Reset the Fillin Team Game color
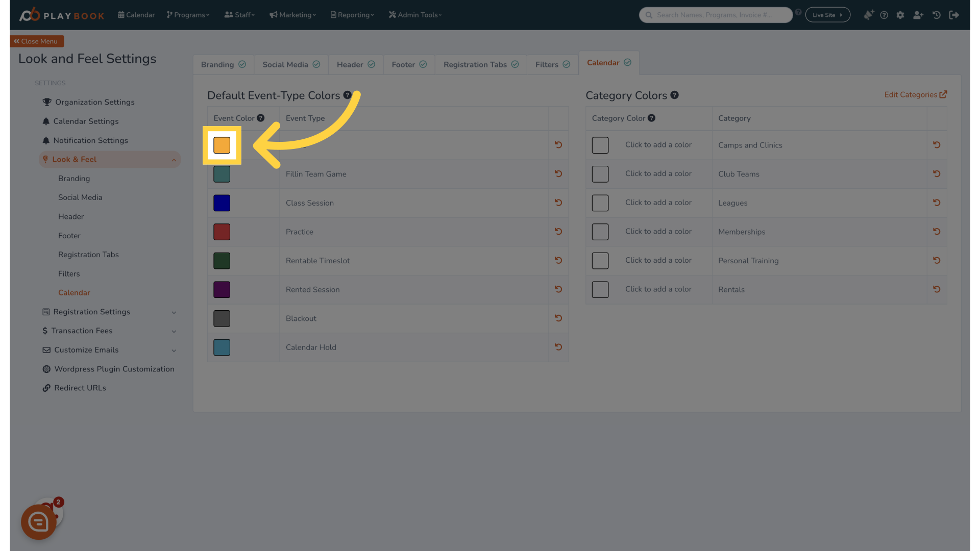Image resolution: width=980 pixels, height=551 pixels. coord(558,173)
